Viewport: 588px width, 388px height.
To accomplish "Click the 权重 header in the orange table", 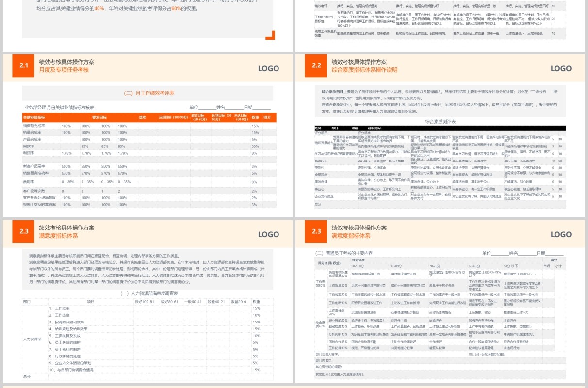I will tap(256, 117).
